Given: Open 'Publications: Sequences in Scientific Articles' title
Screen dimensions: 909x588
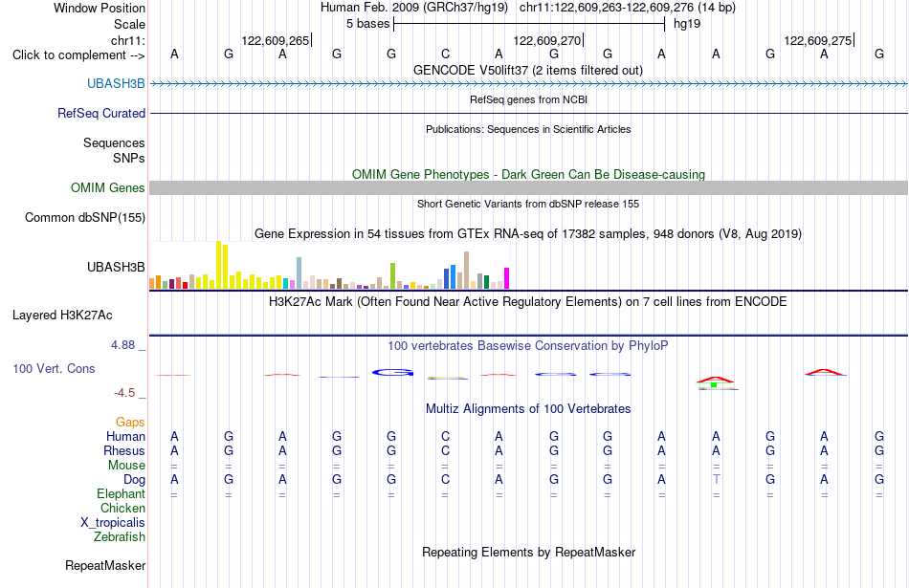Looking at the screenshot, I should click(x=528, y=129).
